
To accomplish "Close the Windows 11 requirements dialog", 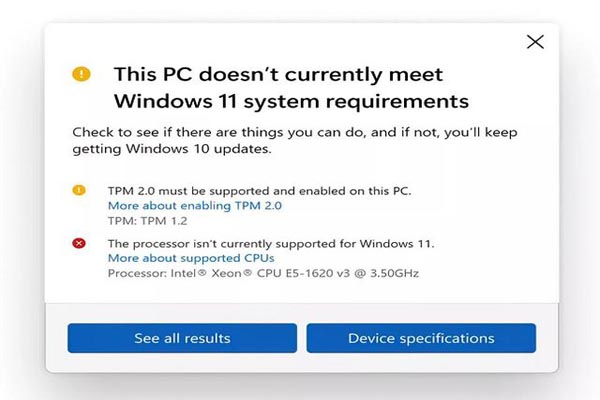I will (x=535, y=42).
